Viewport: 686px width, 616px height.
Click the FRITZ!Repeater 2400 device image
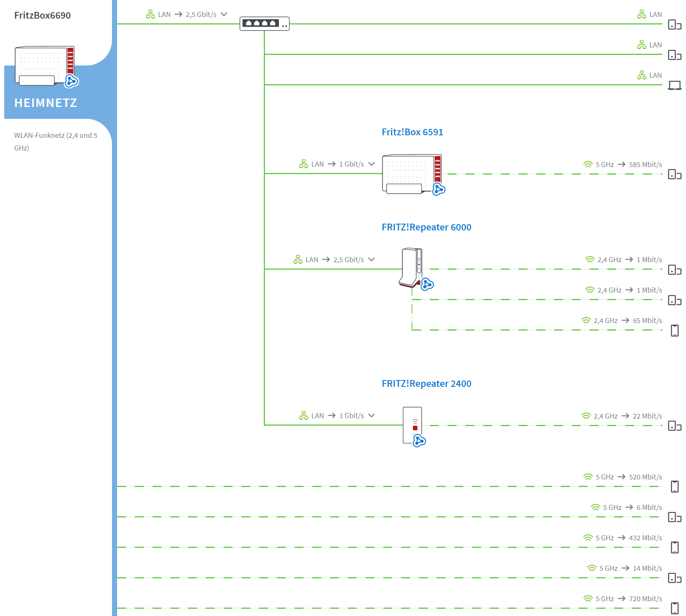(x=413, y=425)
